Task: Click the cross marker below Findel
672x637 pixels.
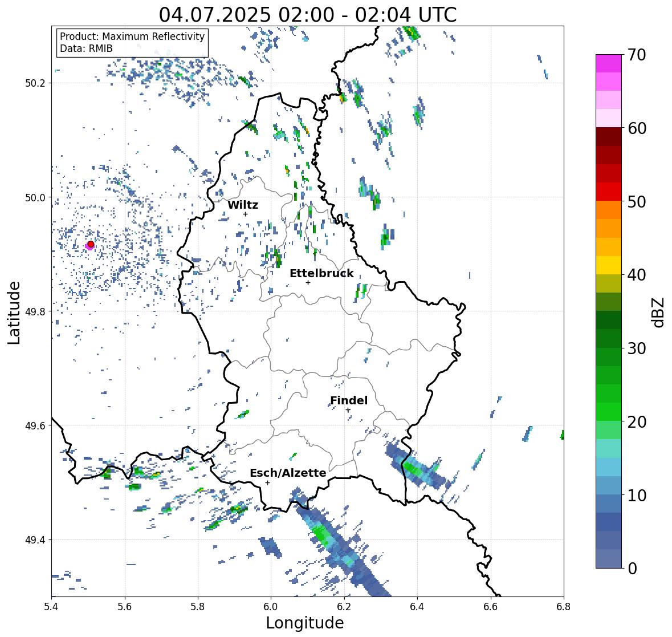Action: click(x=348, y=410)
